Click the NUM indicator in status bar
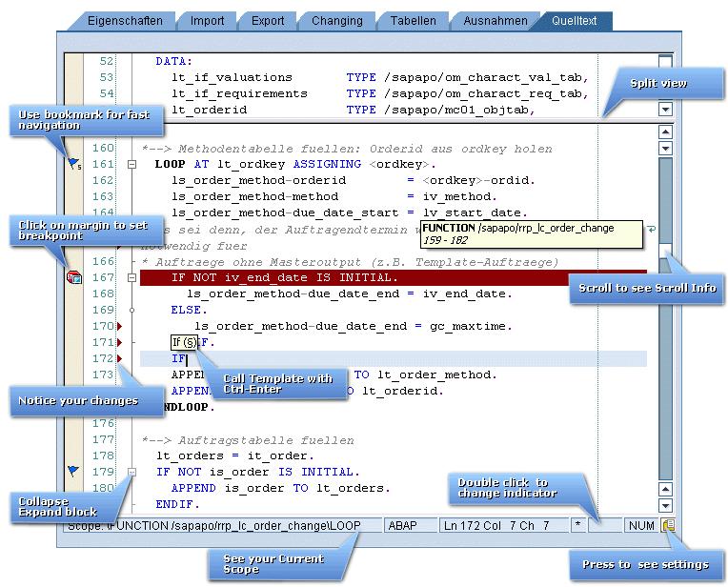728x587 pixels. coord(641,526)
